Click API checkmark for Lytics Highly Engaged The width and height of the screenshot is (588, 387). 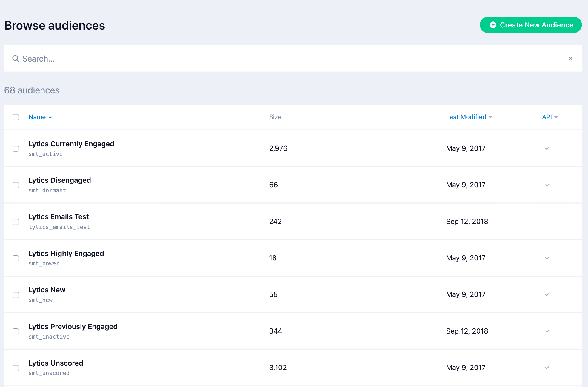547,258
